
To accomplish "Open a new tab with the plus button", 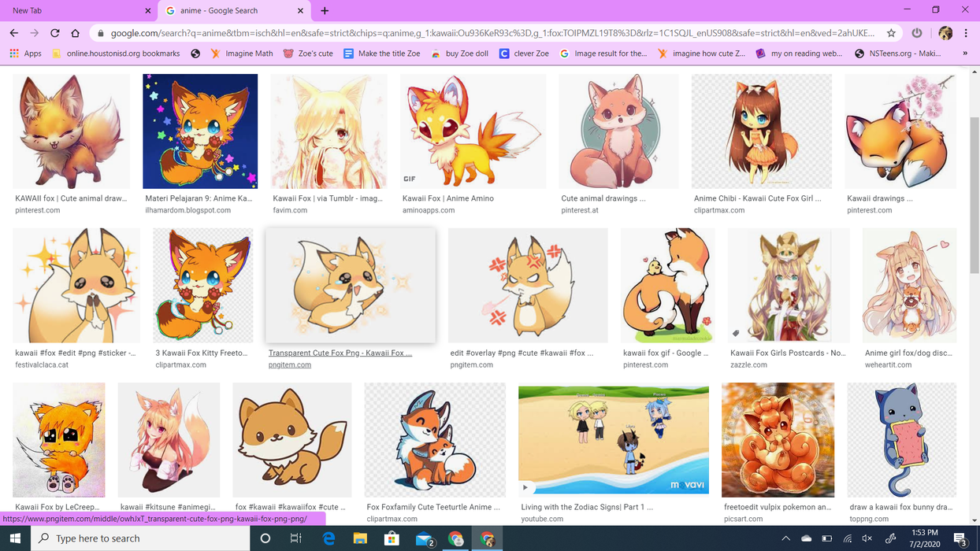I will pos(325,11).
